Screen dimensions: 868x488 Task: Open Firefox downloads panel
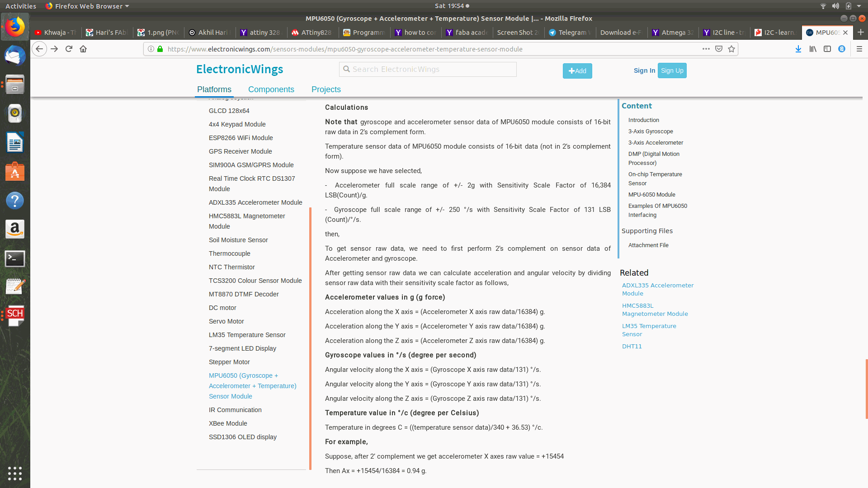click(x=798, y=49)
